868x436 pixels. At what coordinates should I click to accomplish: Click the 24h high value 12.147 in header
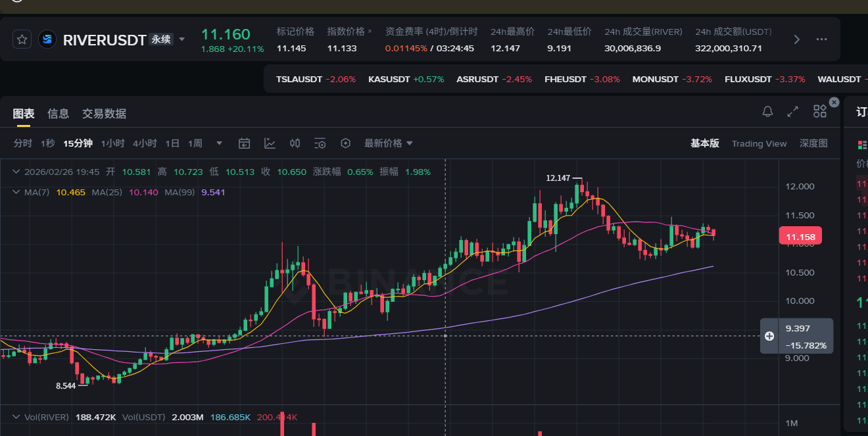tap(505, 48)
